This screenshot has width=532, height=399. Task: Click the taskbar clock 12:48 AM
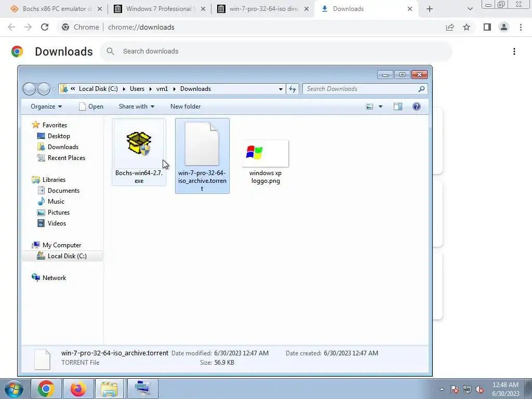click(505, 385)
